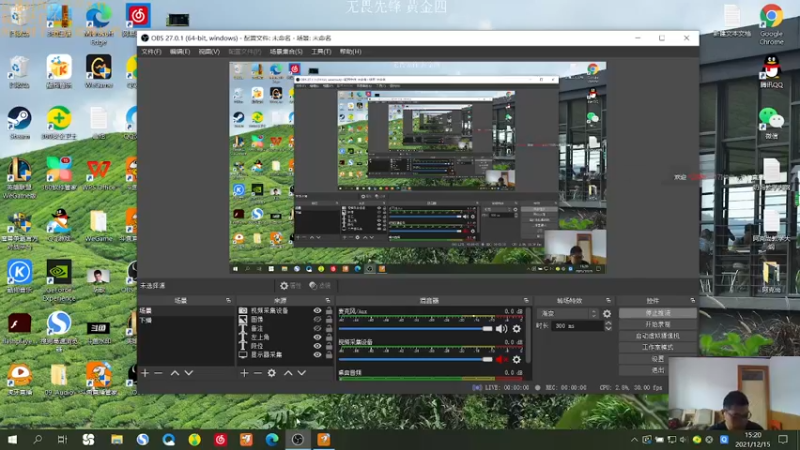Pop out the 控件 dock panel
The image size is (800, 450).
pyautogui.click(x=692, y=301)
